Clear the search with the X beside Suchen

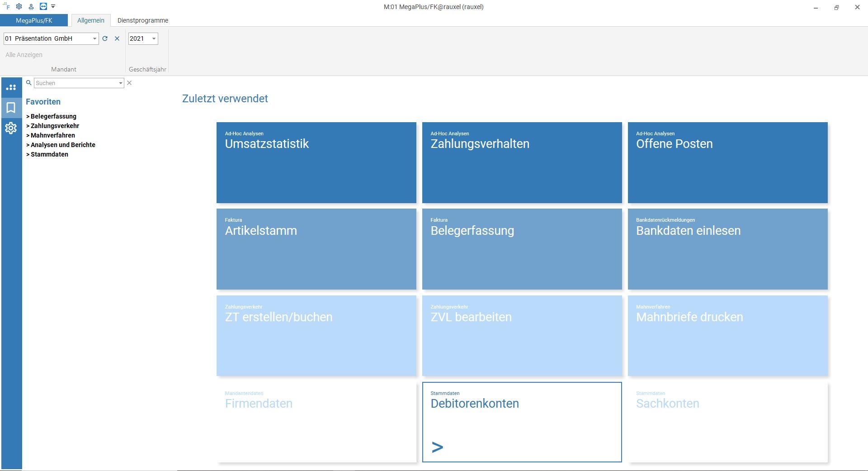(x=129, y=83)
